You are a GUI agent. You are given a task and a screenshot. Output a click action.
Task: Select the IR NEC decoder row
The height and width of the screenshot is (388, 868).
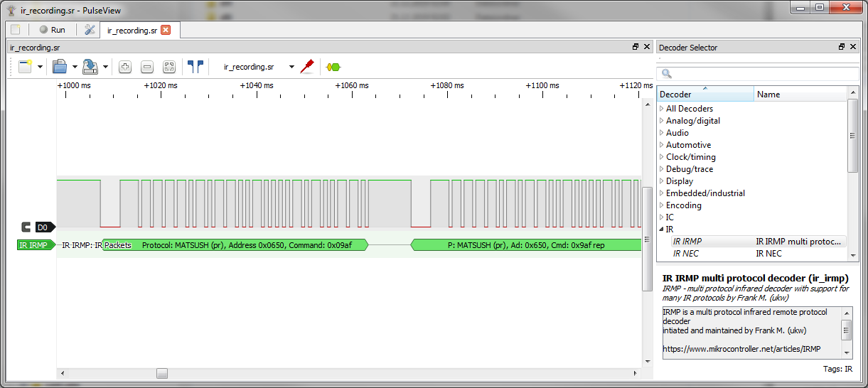pos(752,254)
